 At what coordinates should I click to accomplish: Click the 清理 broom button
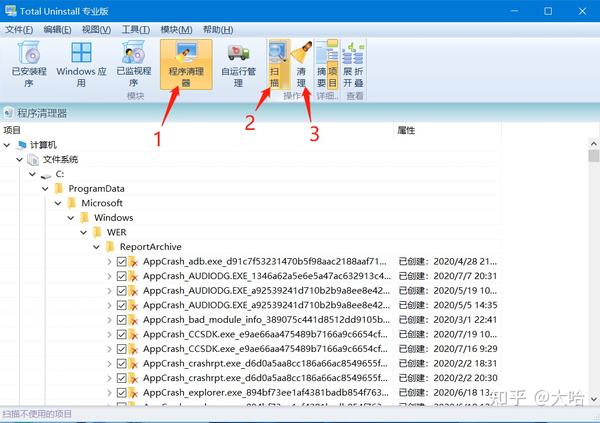coord(302,64)
